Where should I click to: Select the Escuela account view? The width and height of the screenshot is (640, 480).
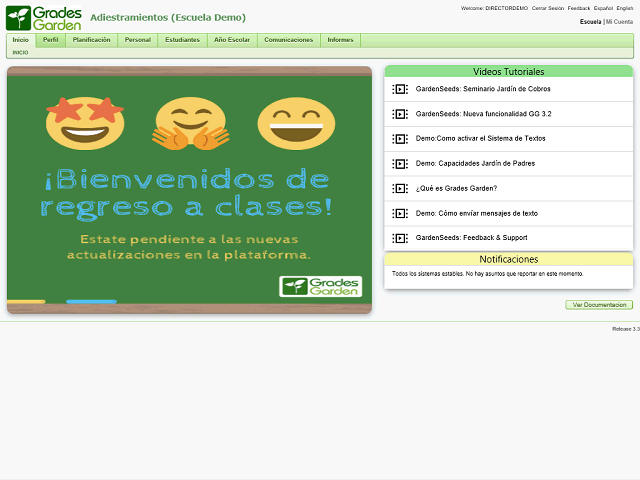click(x=591, y=22)
